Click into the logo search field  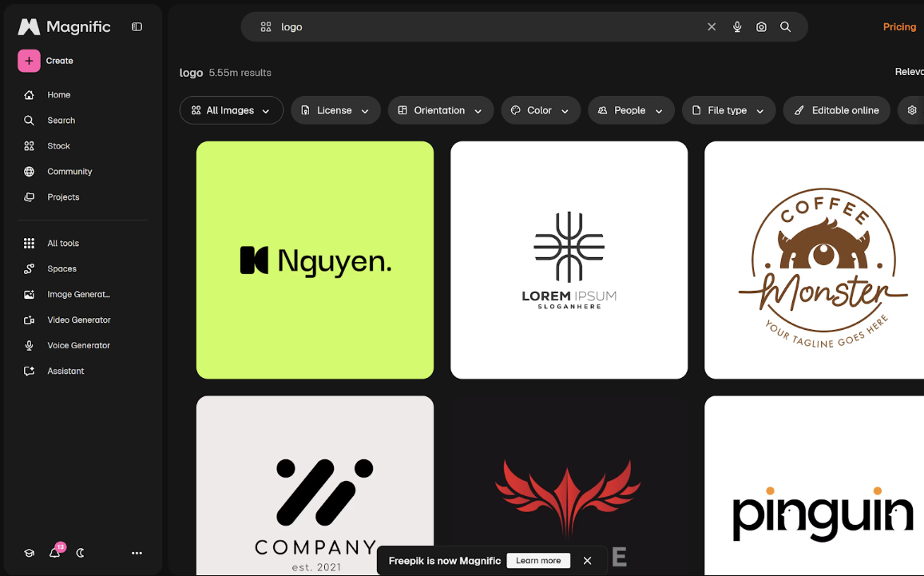(489, 26)
